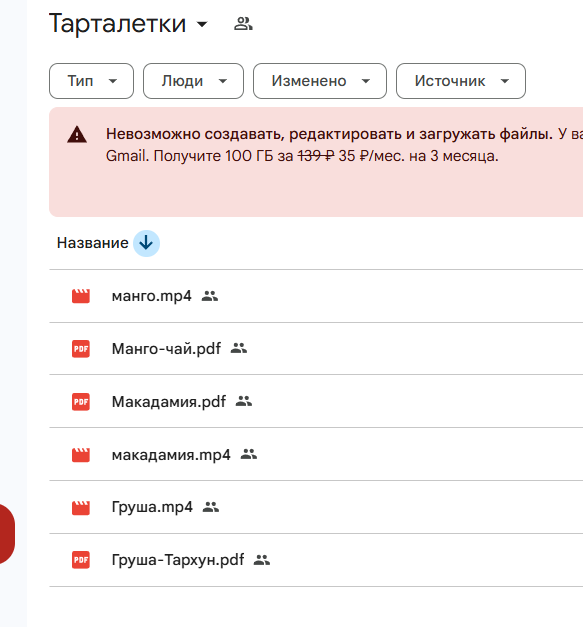Screen dimensions: 583x627
Task: Select the Груша.mp4 file name
Action: (x=152, y=507)
